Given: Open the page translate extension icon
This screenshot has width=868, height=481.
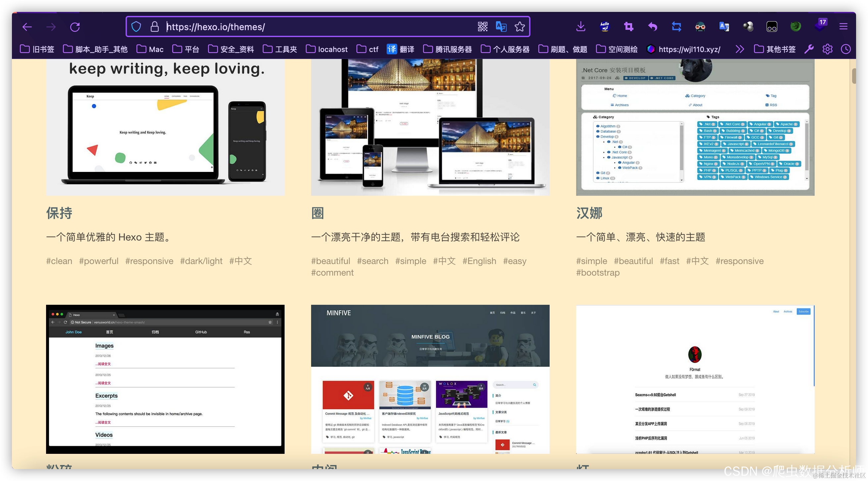Looking at the screenshot, I should (x=724, y=27).
